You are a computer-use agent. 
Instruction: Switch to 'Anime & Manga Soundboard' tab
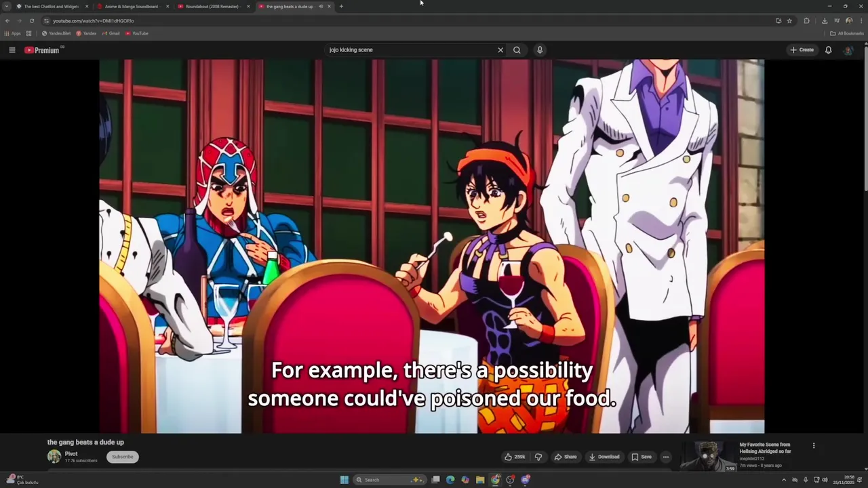click(132, 6)
